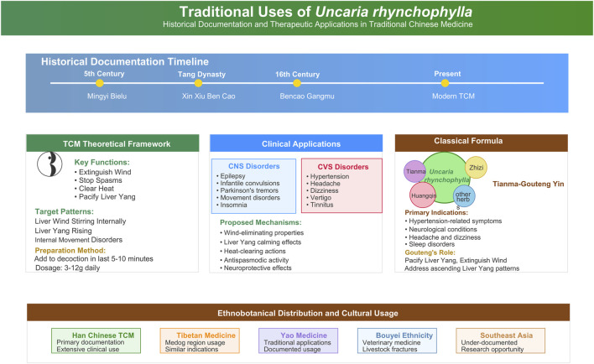594x364 pixels.
Task: Click the Pacify Liver Yang bullet
Action: coord(105,196)
